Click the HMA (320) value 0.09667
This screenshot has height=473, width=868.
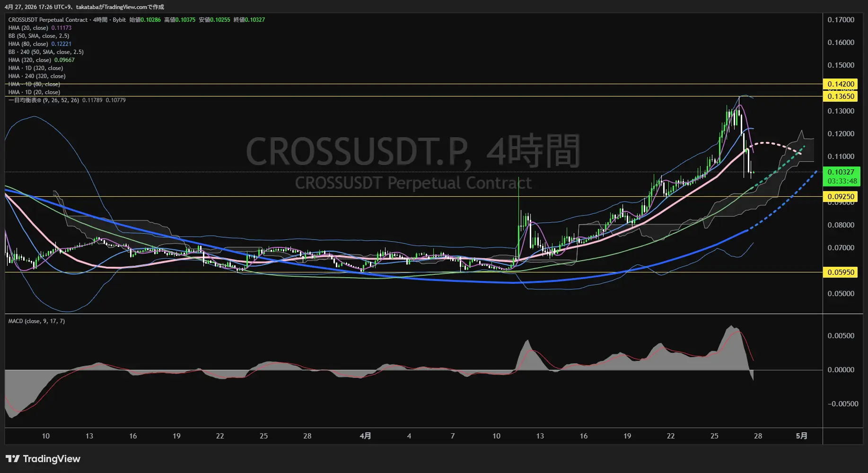[64, 60]
